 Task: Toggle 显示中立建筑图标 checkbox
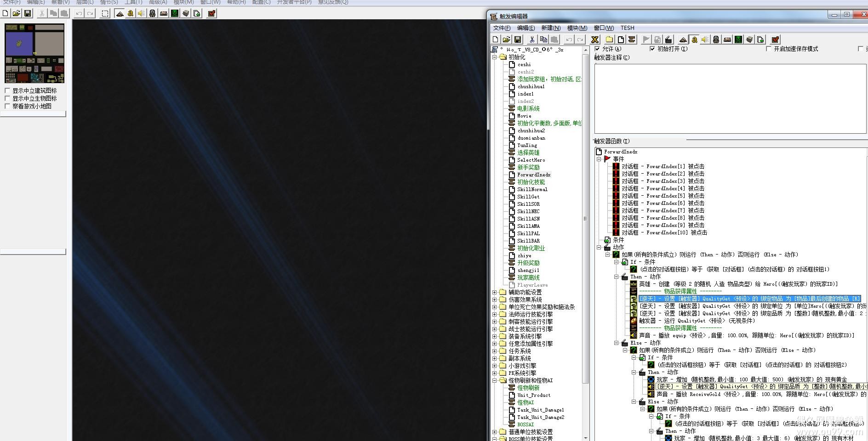7,90
